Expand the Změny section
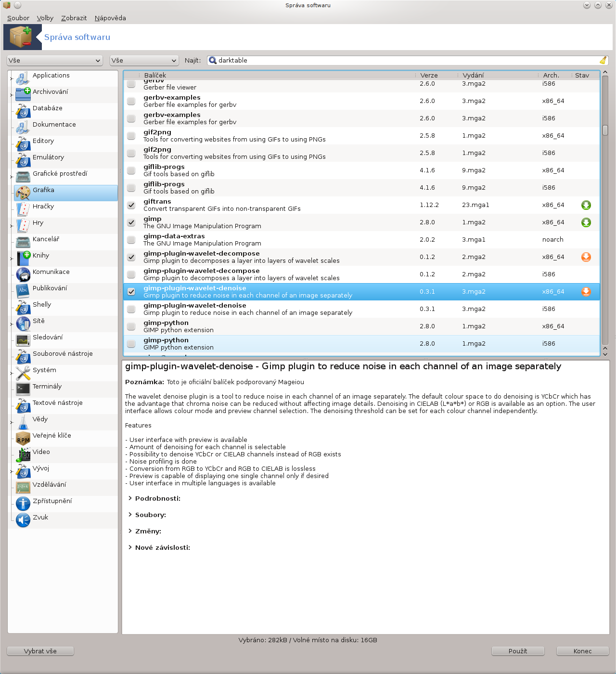The height and width of the screenshot is (674, 616). coord(130,531)
